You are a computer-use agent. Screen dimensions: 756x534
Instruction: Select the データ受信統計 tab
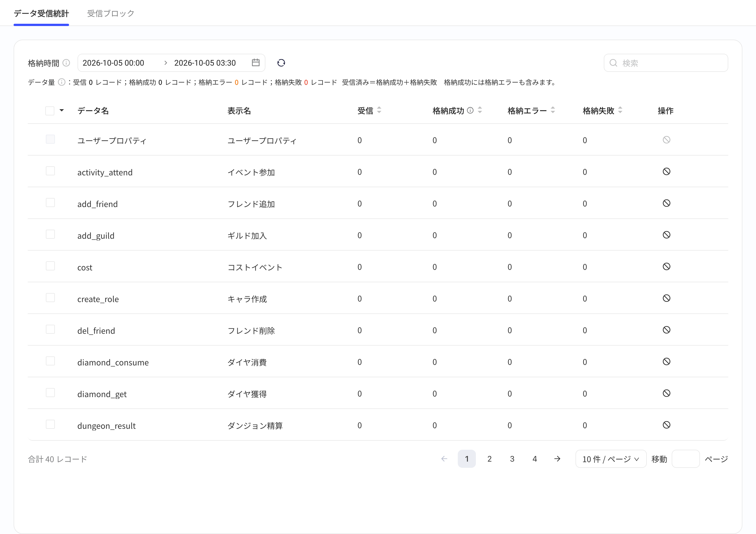tap(41, 14)
